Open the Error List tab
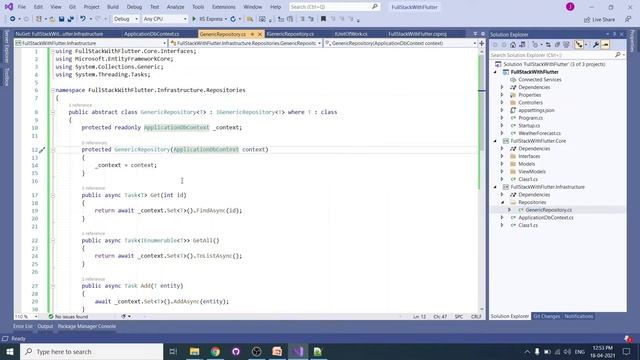The width and height of the screenshot is (640, 360). 22,327
